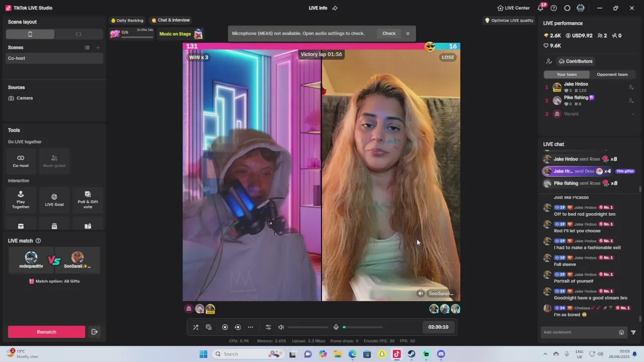
Task: Open the emoji picker in comment box
Action: pos(621,332)
